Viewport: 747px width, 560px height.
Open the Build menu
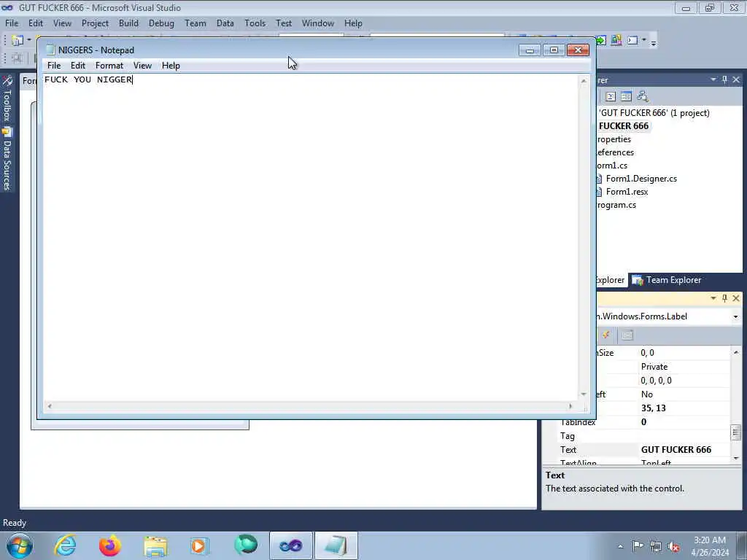click(x=128, y=23)
